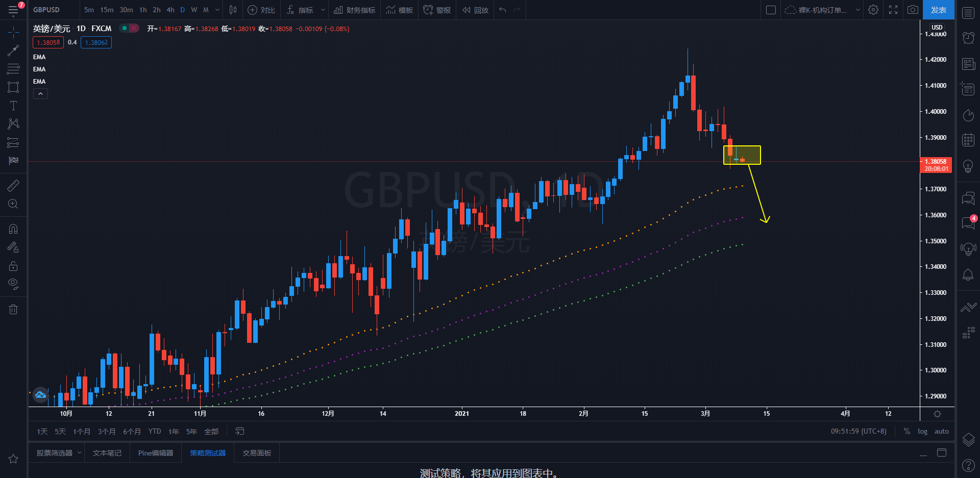Open the Pine编辑器 editor tab
Viewport: 980px width, 478px height.
point(156,453)
